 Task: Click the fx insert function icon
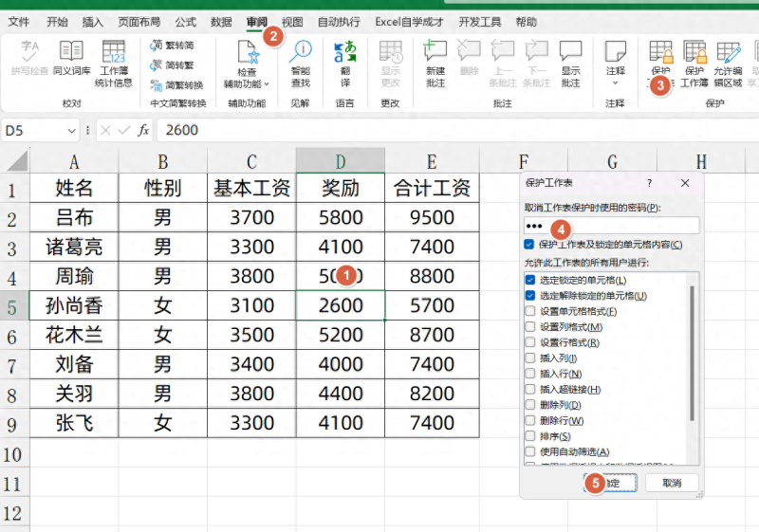[x=143, y=130]
